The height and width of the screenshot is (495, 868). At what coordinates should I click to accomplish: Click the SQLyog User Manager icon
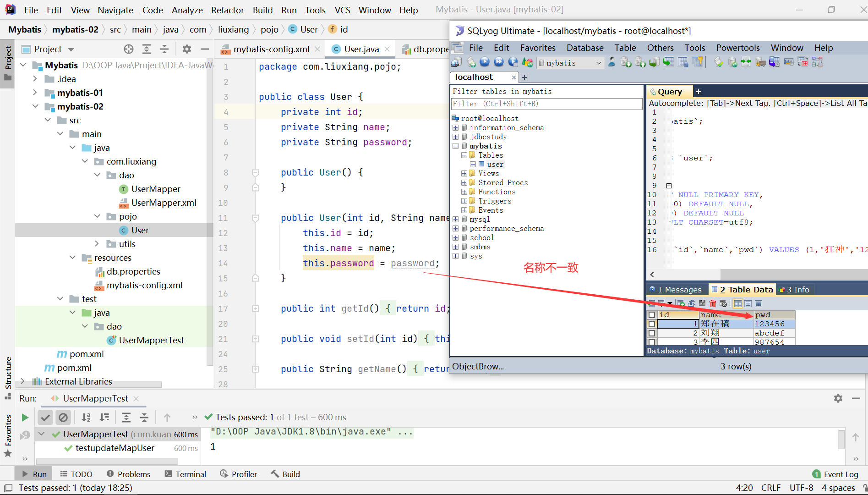click(x=612, y=62)
